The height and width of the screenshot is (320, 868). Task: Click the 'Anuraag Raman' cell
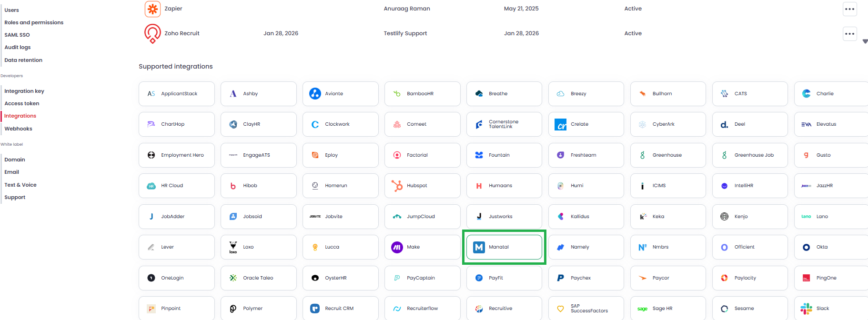pos(407,9)
